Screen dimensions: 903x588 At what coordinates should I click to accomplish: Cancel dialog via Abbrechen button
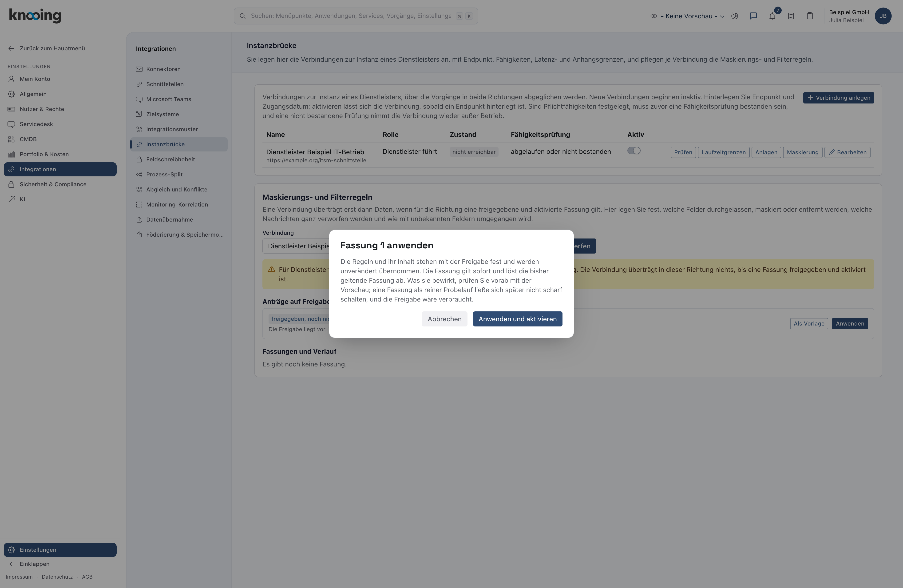pos(444,319)
